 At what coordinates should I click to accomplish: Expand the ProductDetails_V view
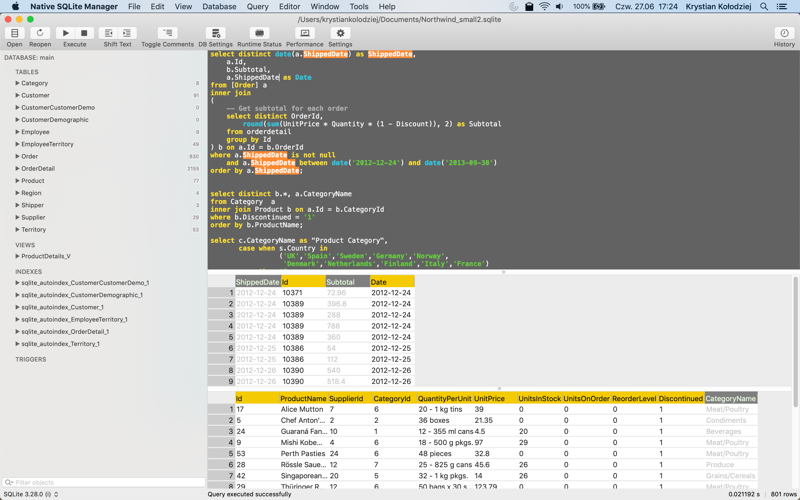(17, 256)
